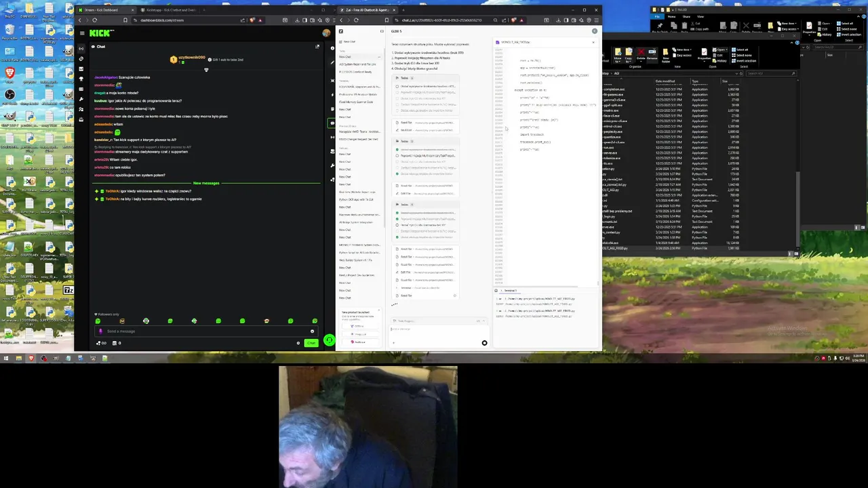Collapse the gift leaderboard chevron in Kick chat
Image resolution: width=868 pixels, height=488 pixels.
[206, 70]
